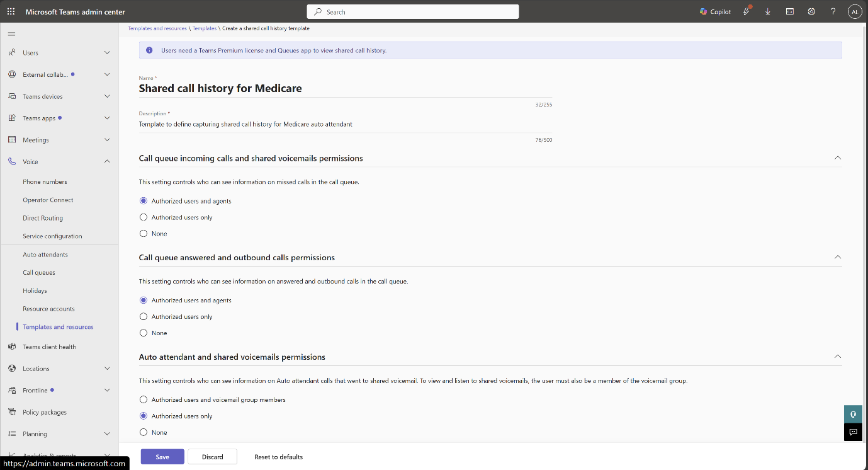The width and height of the screenshot is (868, 470).
Task: Click the Name field 'Shared call history for Medicare'
Action: tap(346, 89)
